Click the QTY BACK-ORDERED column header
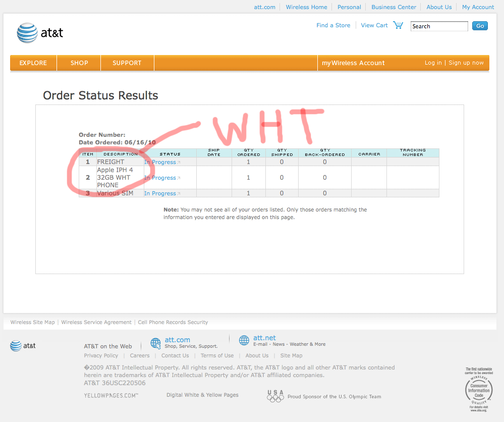Viewport: 504px width, 422px height. [x=324, y=152]
